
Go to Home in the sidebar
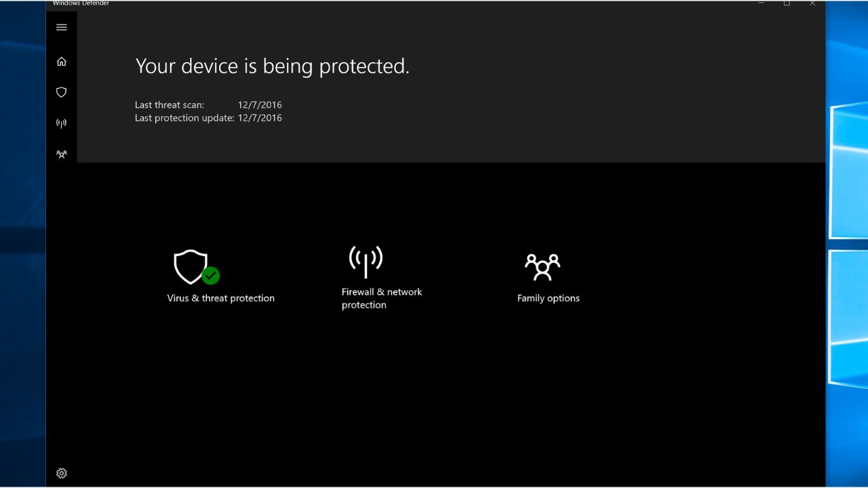[62, 62]
